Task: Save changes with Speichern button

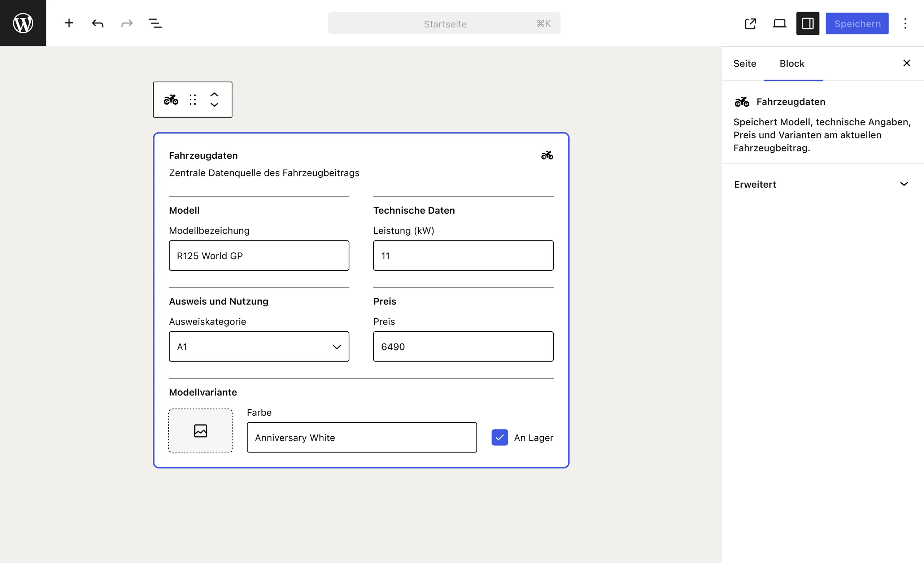Action: [857, 23]
